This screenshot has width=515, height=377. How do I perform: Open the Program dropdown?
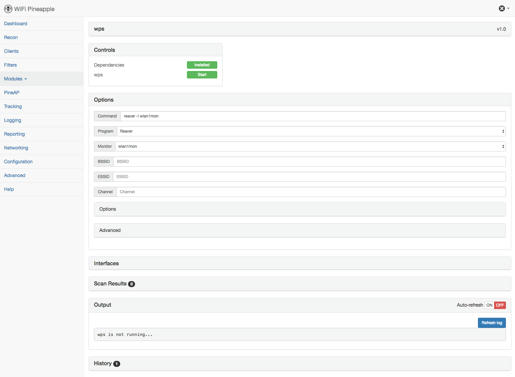(311, 131)
